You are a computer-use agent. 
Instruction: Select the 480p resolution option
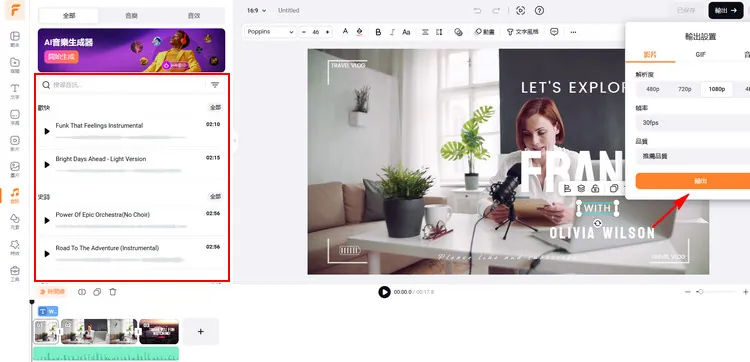[x=652, y=89]
